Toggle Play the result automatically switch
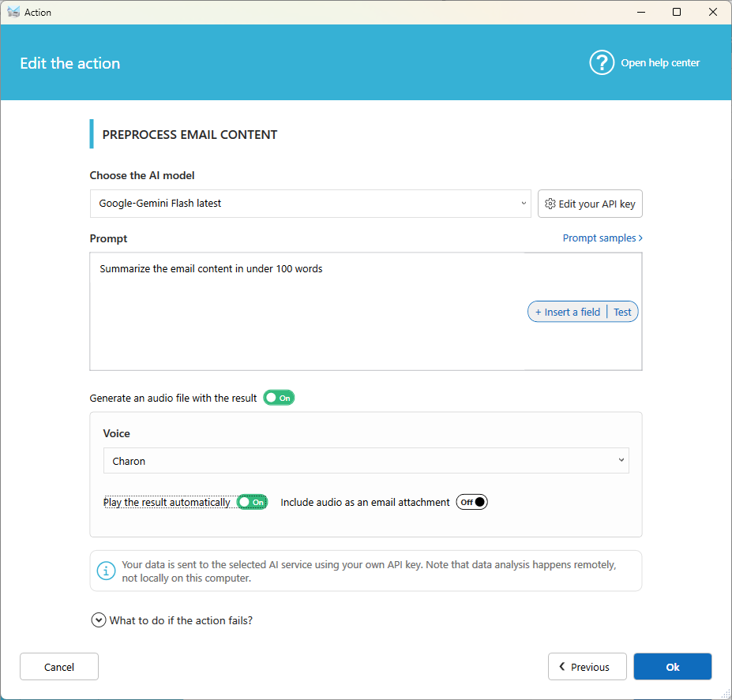 point(252,502)
